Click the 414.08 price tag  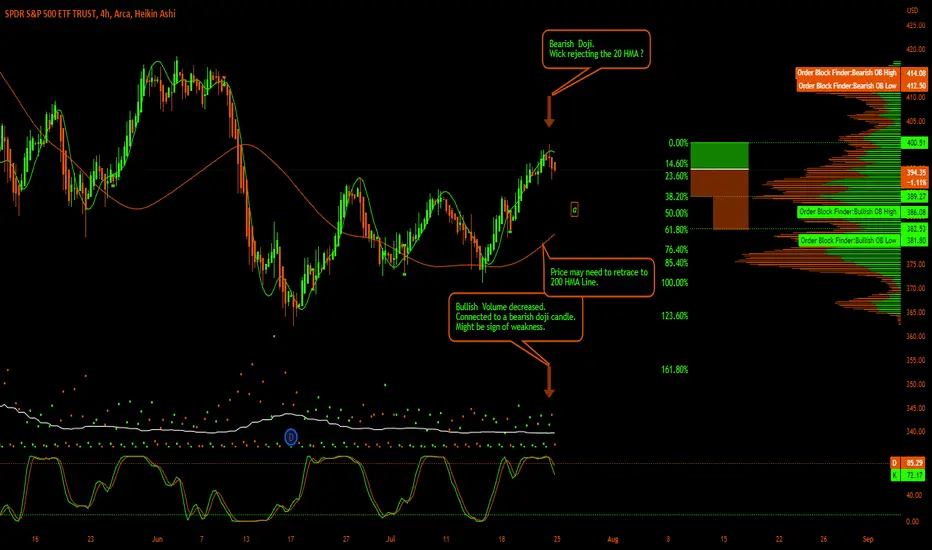point(915,73)
